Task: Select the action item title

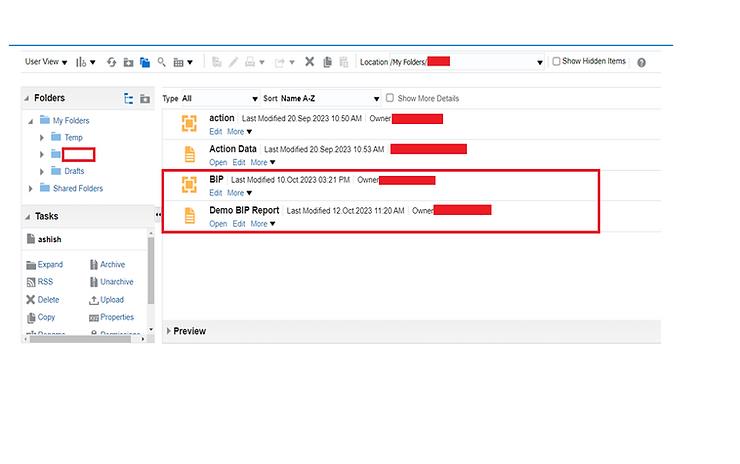Action: pos(222,118)
